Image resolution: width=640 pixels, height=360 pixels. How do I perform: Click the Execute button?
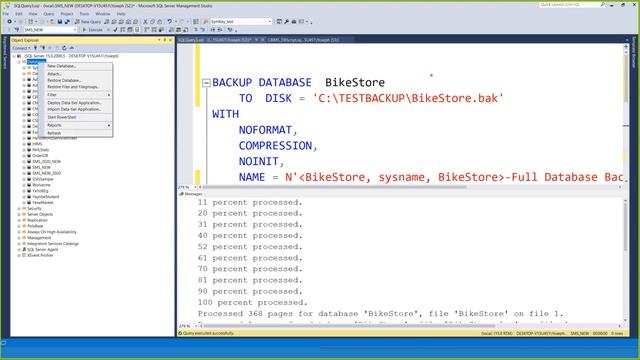[93, 30]
